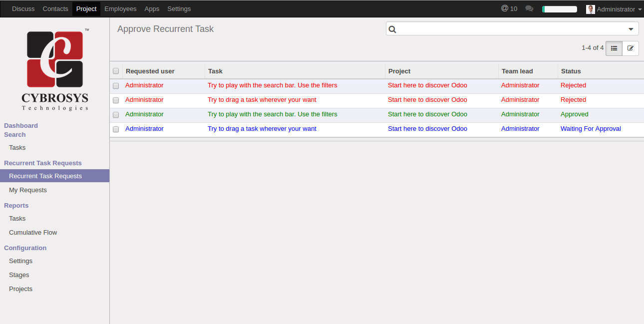Image resolution: width=644 pixels, height=324 pixels.
Task: Switch to list view icon
Action: click(614, 48)
